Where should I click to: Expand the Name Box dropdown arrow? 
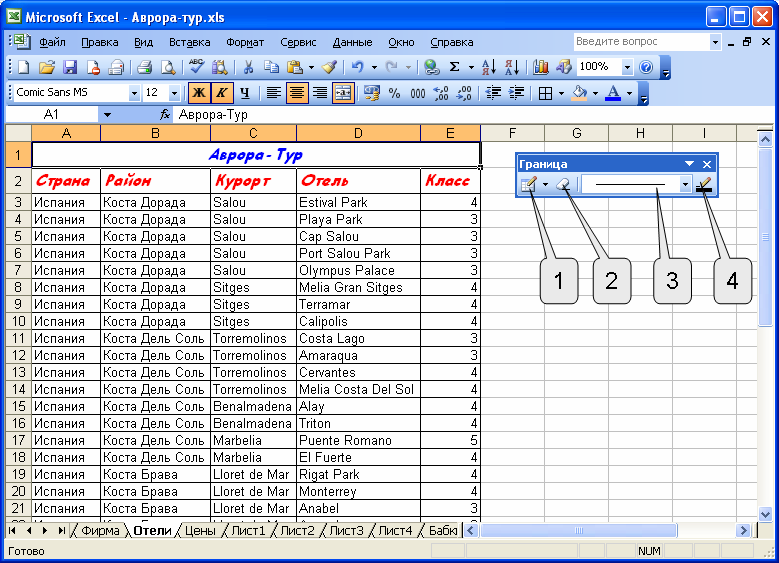(107, 115)
